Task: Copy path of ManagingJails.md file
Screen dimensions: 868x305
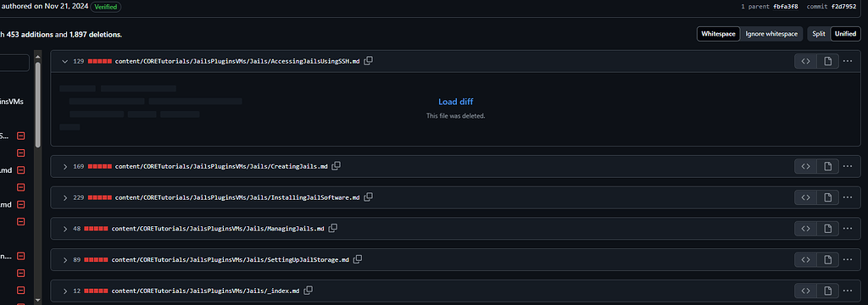Action: 332,228
